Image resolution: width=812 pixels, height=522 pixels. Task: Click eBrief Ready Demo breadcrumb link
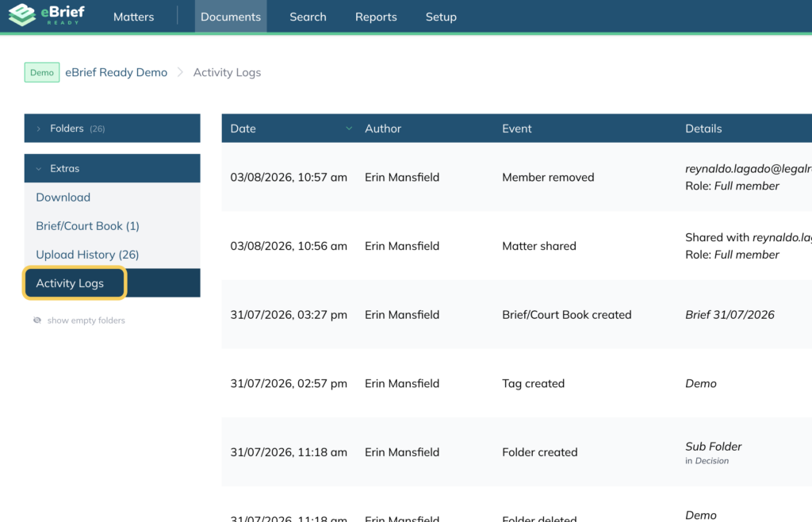(x=116, y=72)
